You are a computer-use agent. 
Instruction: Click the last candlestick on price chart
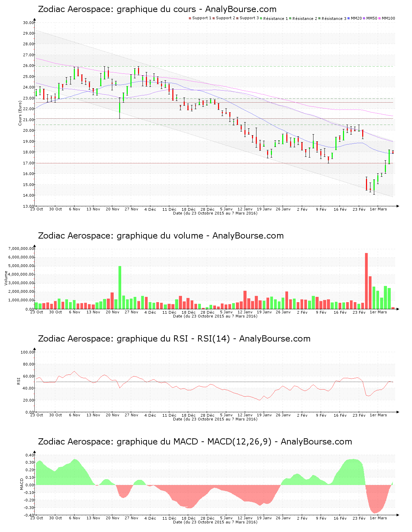click(393, 152)
